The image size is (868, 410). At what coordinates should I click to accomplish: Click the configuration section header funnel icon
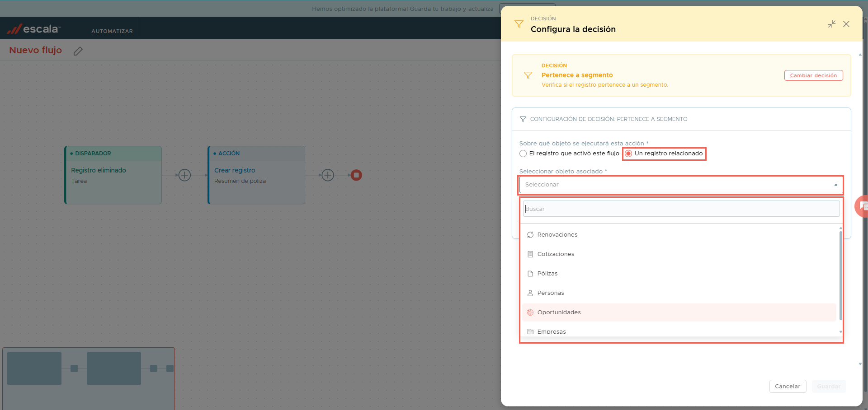point(523,119)
